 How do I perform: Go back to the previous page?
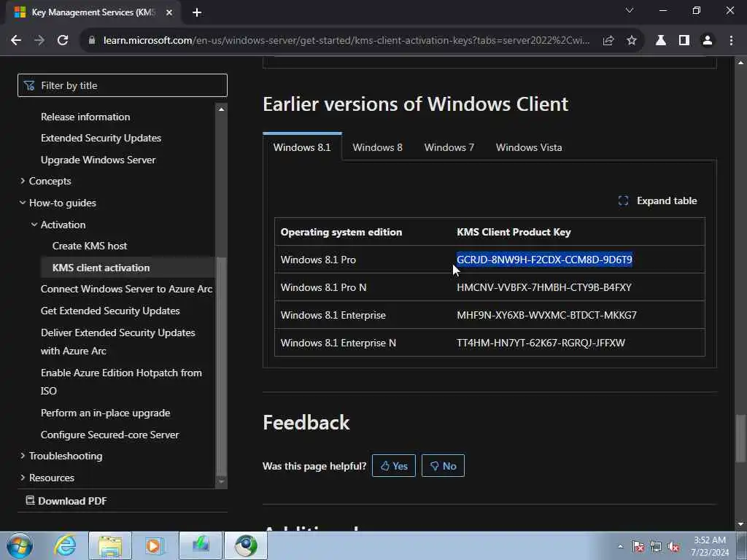click(x=16, y=41)
